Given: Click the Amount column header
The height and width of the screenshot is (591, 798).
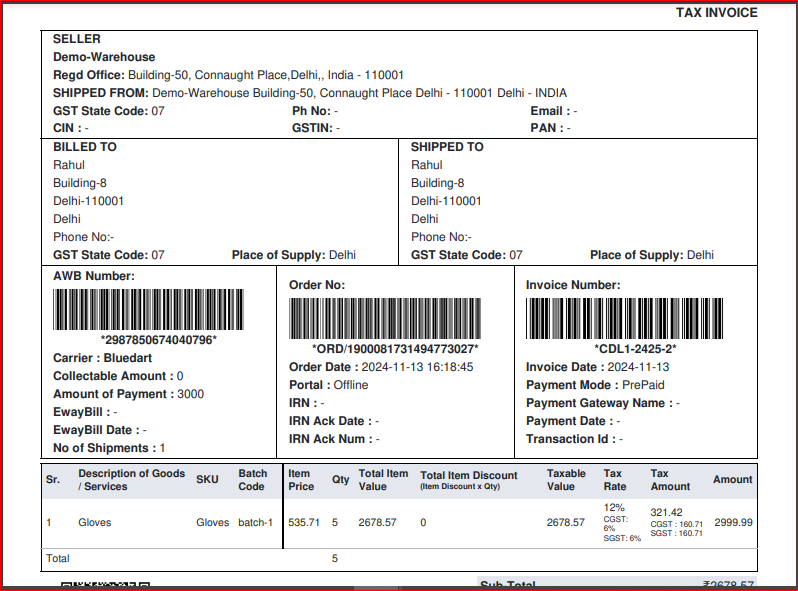Looking at the screenshot, I should tap(732, 480).
